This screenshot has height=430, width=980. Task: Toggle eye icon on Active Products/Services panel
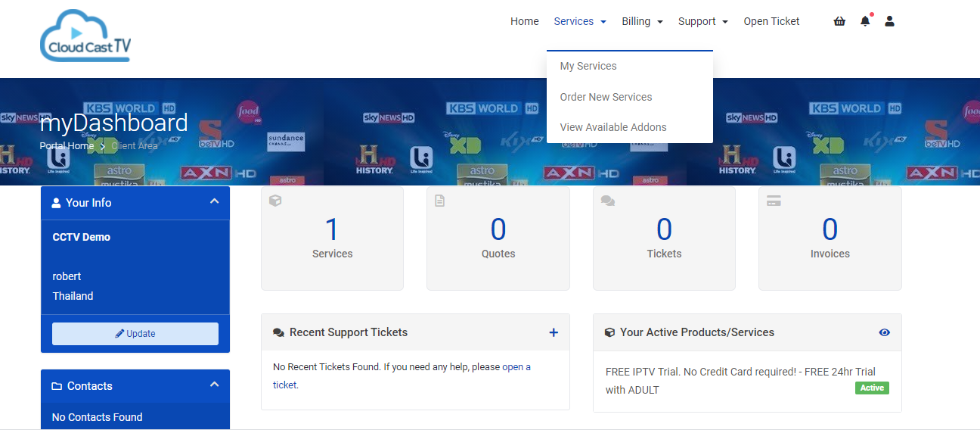885,332
